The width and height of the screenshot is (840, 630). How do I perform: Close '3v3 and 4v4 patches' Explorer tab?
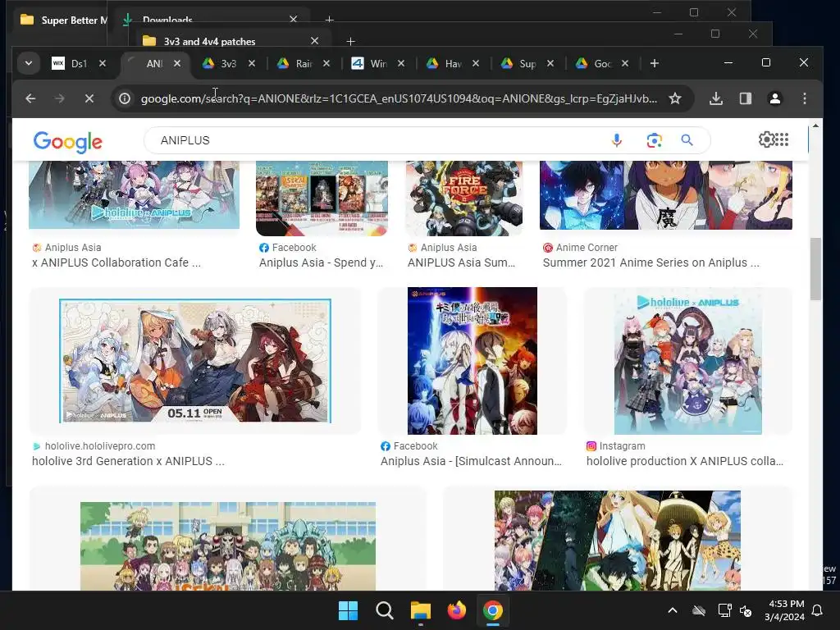click(314, 41)
